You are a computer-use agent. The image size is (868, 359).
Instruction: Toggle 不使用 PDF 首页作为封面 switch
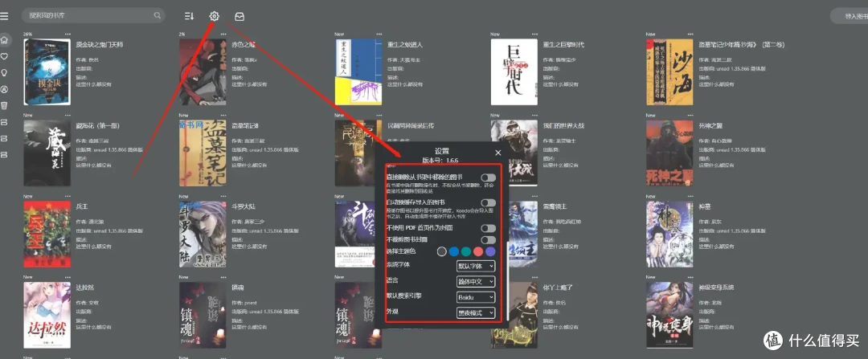(489, 228)
